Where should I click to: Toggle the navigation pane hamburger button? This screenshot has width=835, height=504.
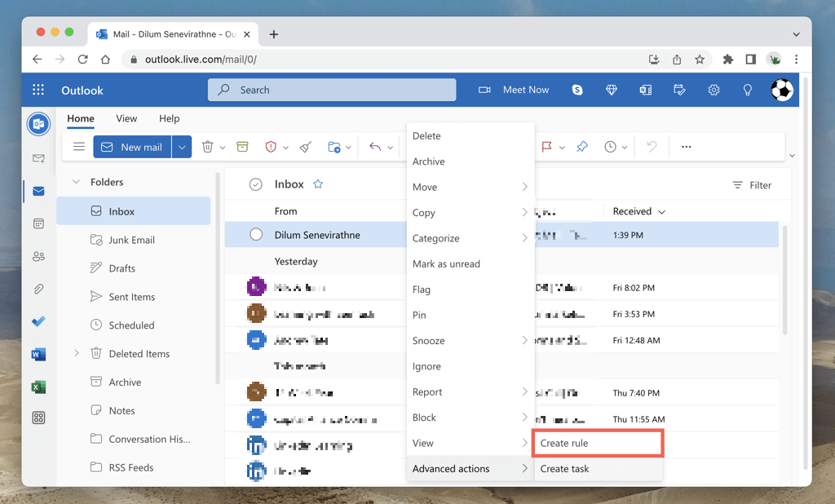pos(79,147)
